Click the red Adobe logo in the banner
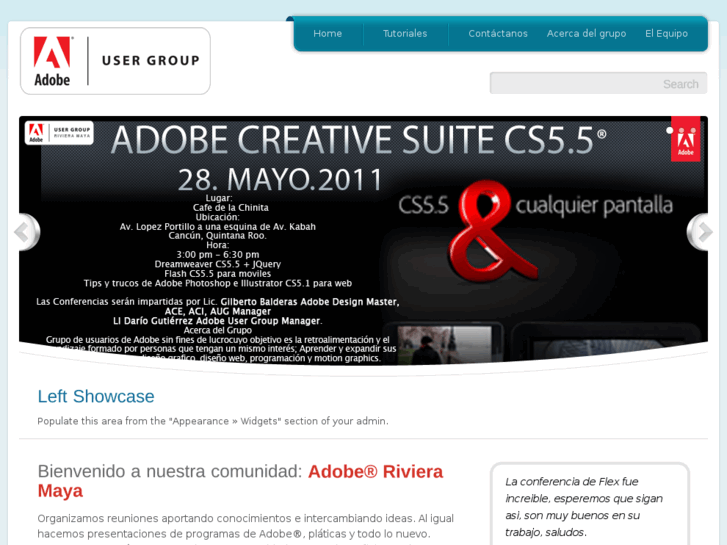The image size is (727, 545). 685,139
